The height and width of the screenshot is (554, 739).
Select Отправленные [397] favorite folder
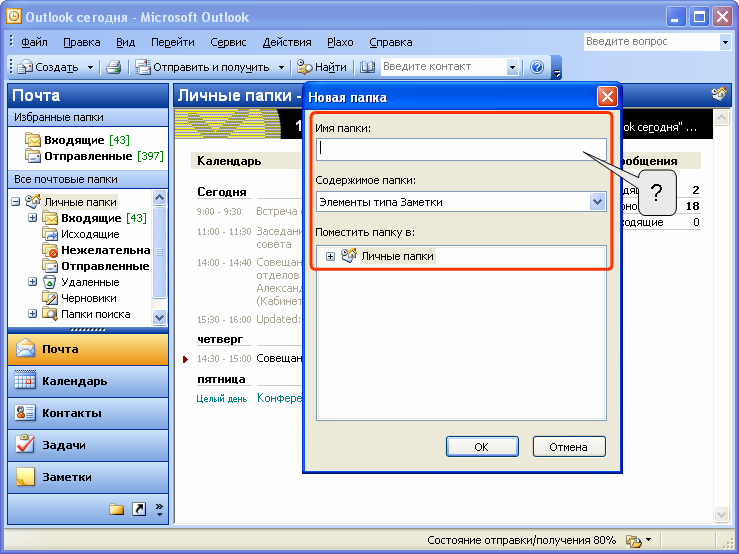click(94, 156)
